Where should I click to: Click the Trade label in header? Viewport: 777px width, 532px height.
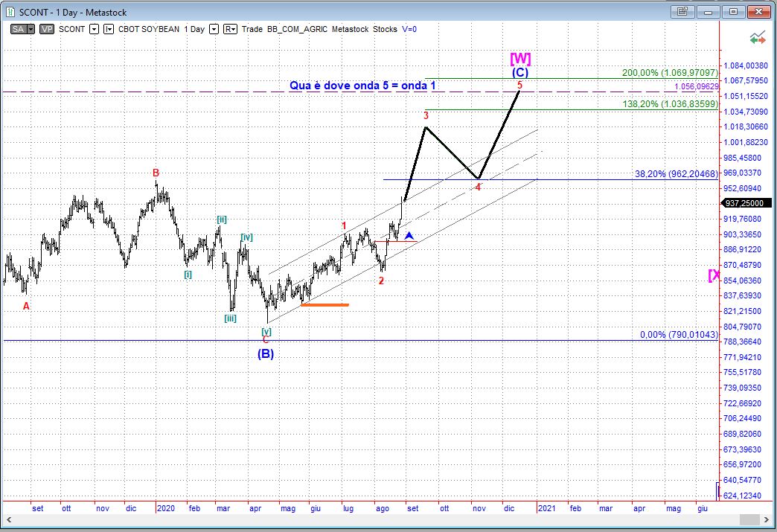coord(252,29)
